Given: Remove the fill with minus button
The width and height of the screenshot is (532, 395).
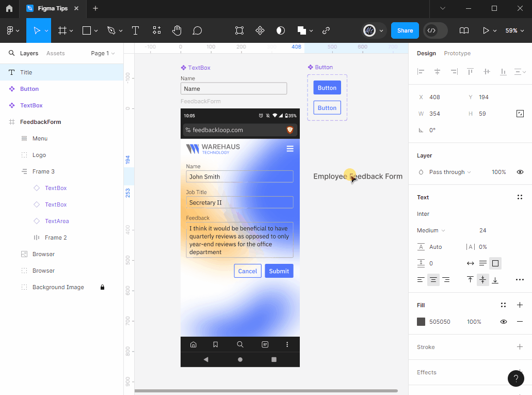Looking at the screenshot, I should tap(520, 322).
